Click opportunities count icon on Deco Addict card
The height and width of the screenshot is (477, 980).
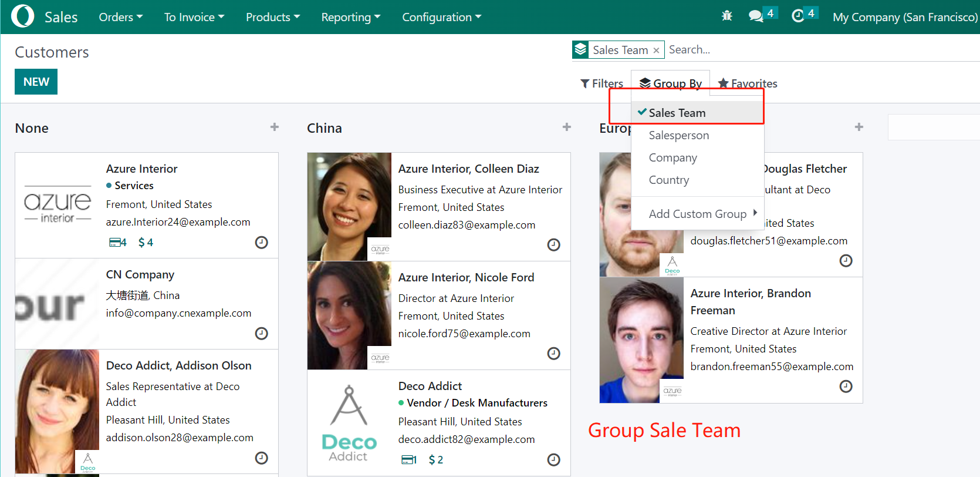point(409,459)
